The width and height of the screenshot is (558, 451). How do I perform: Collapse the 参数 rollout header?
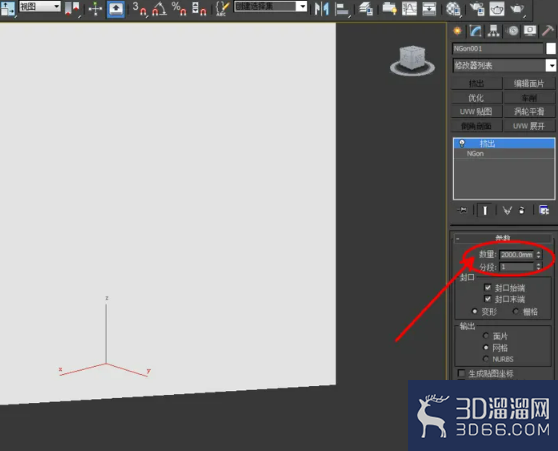(x=503, y=238)
